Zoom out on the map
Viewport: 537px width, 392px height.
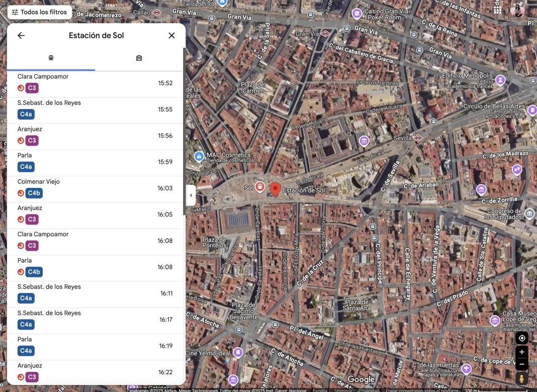coord(522,364)
